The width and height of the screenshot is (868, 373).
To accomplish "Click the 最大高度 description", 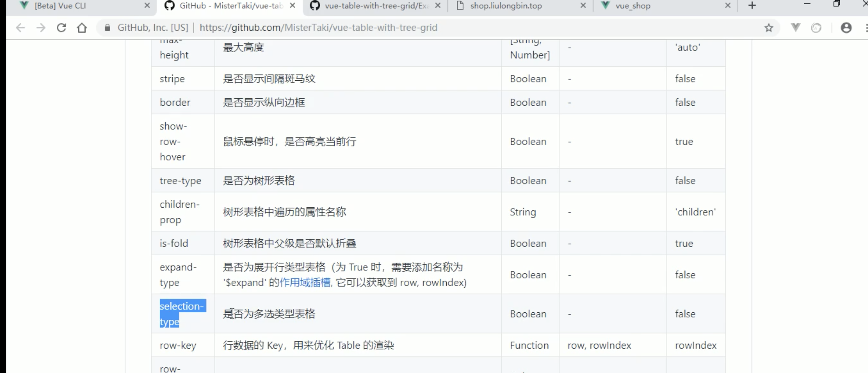I will 243,47.
